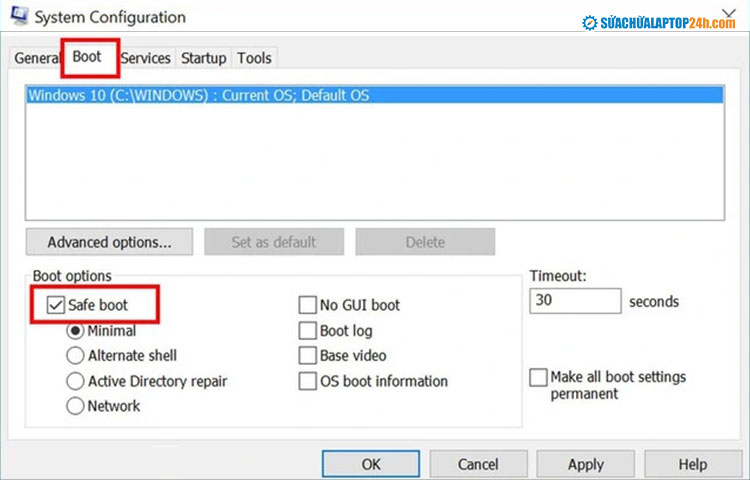Click the Timeout seconds input field
Image resolution: width=750 pixels, height=480 pixels.
(x=574, y=301)
